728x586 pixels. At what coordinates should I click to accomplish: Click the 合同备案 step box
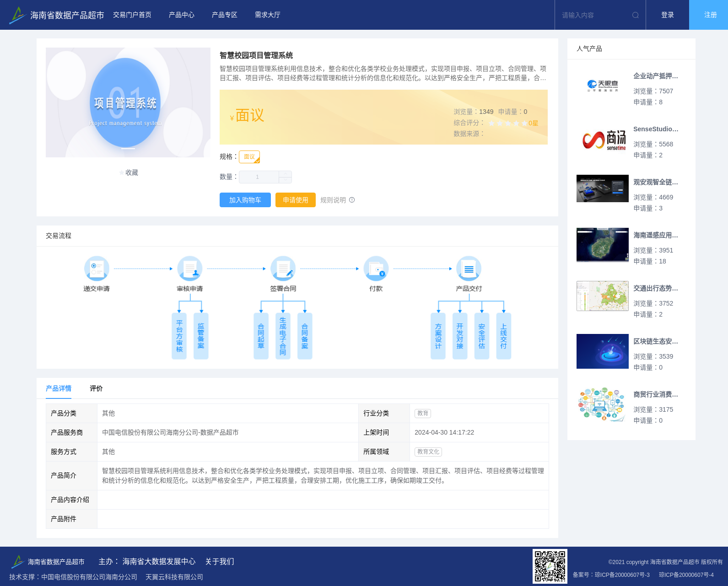click(x=305, y=336)
